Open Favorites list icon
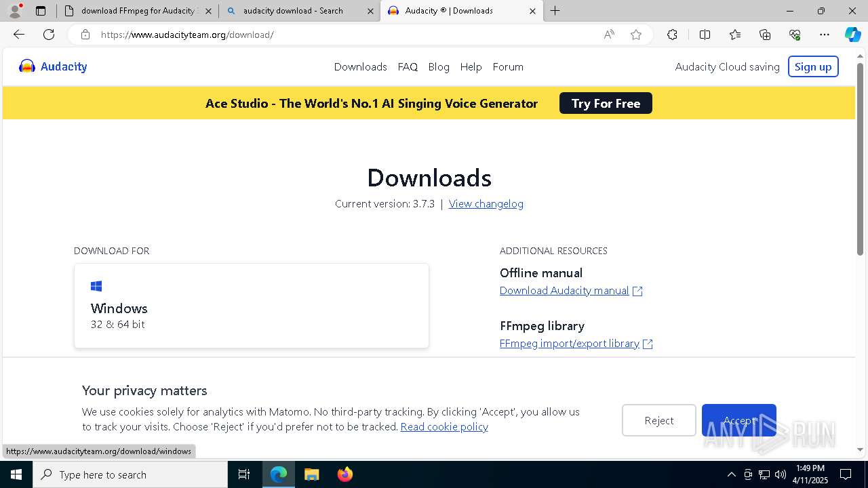 (x=735, y=35)
